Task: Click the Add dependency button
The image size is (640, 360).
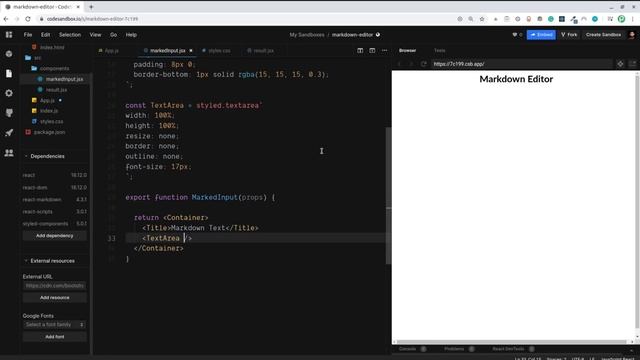Action: pos(55,236)
